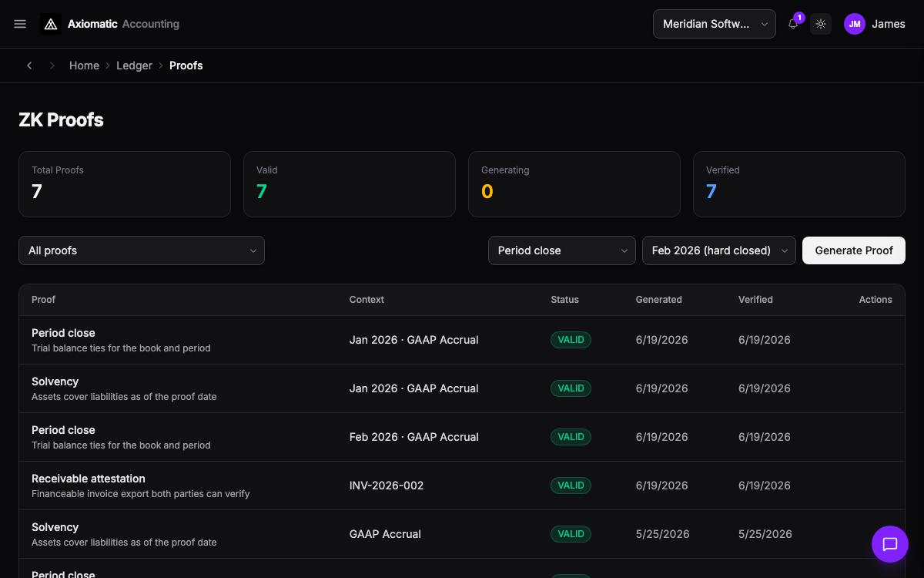
Task: Navigate to Ledger in the breadcrumb
Action: pyautogui.click(x=134, y=66)
